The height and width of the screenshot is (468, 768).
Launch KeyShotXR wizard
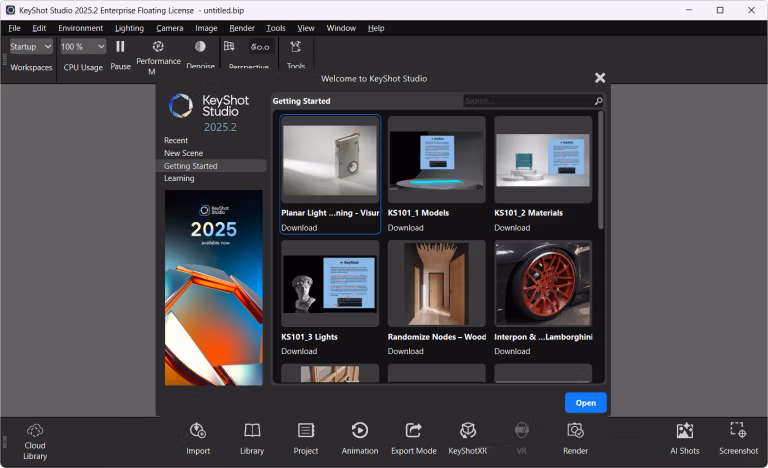pos(467,439)
